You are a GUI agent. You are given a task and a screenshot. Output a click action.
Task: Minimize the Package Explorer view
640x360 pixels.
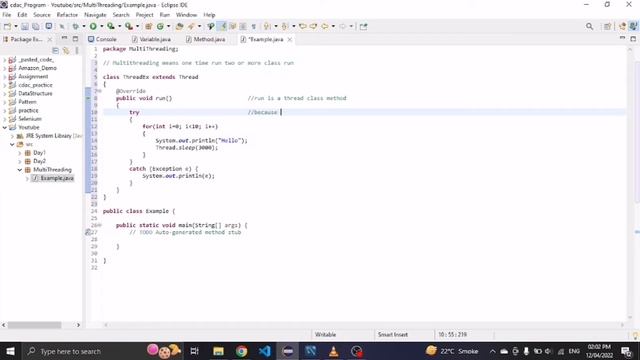[64, 38]
